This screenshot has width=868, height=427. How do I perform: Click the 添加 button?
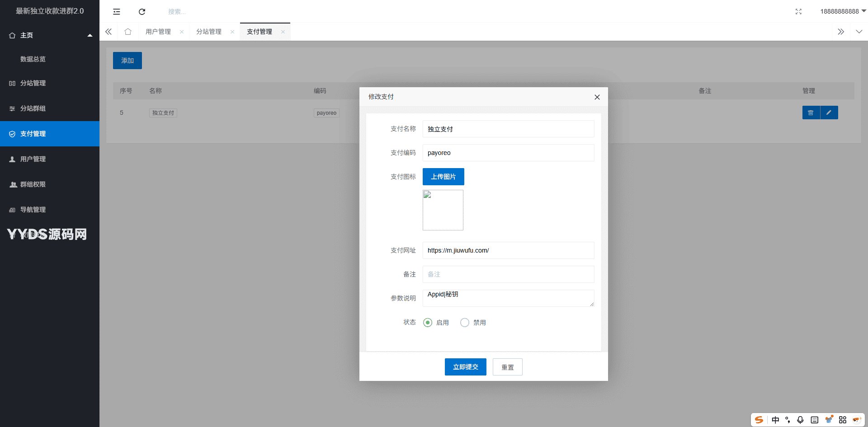tap(127, 61)
